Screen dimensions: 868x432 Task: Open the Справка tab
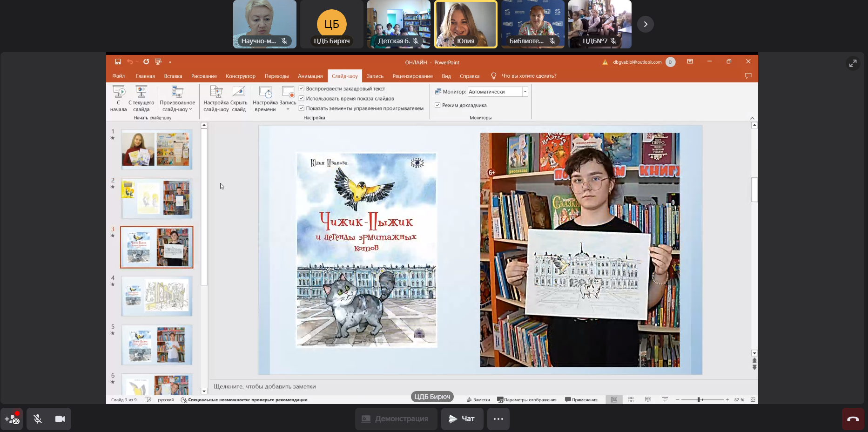(470, 76)
